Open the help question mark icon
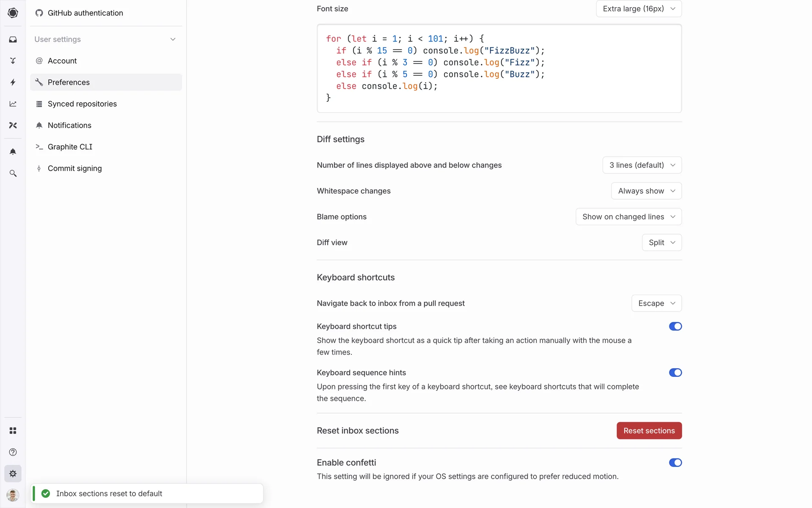The width and height of the screenshot is (812, 508). point(13,452)
